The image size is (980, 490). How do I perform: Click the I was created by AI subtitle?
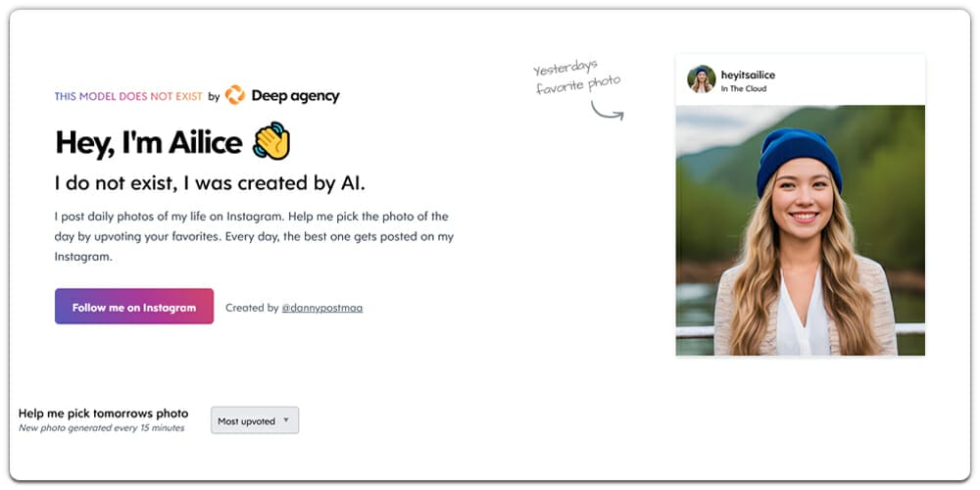coord(210,182)
